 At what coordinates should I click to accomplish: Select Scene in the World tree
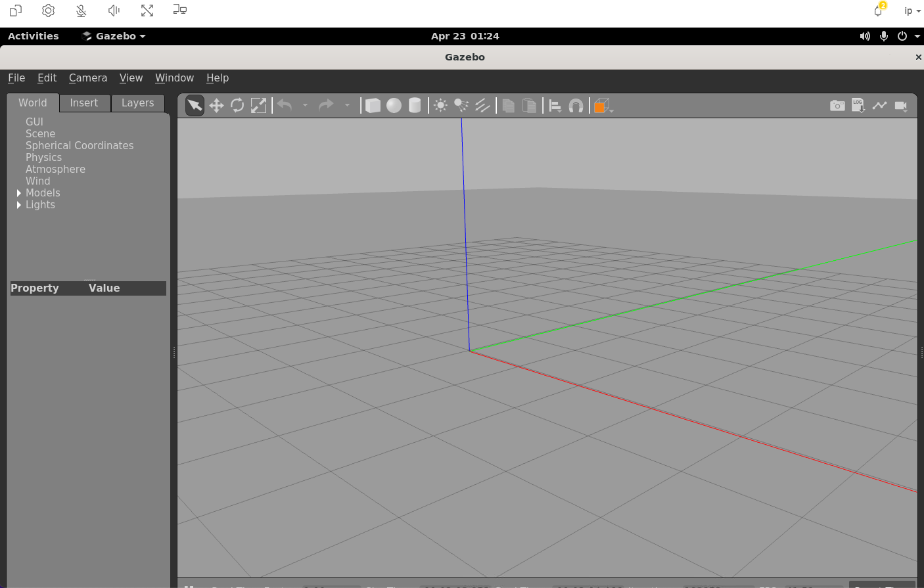tap(40, 134)
